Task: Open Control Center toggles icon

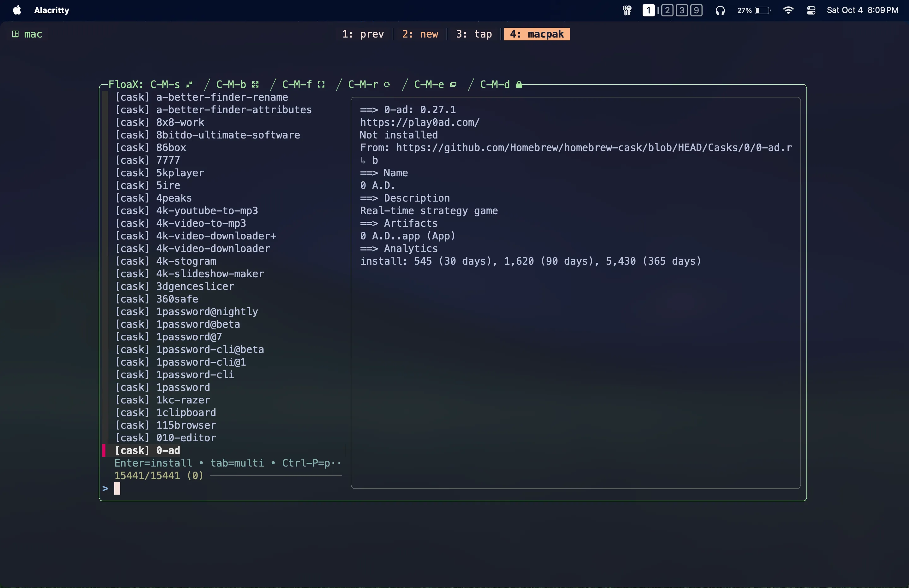Action: pos(811,10)
